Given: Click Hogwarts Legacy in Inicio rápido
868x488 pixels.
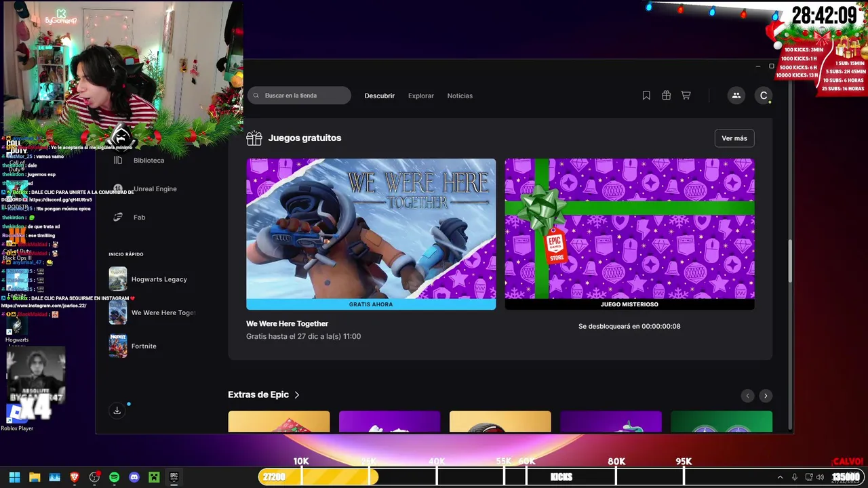Looking at the screenshot, I should [159, 279].
